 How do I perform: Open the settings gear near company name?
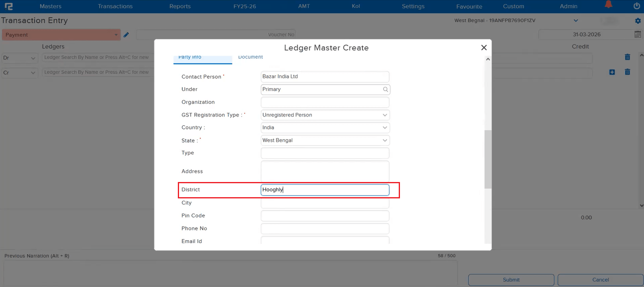638,21
